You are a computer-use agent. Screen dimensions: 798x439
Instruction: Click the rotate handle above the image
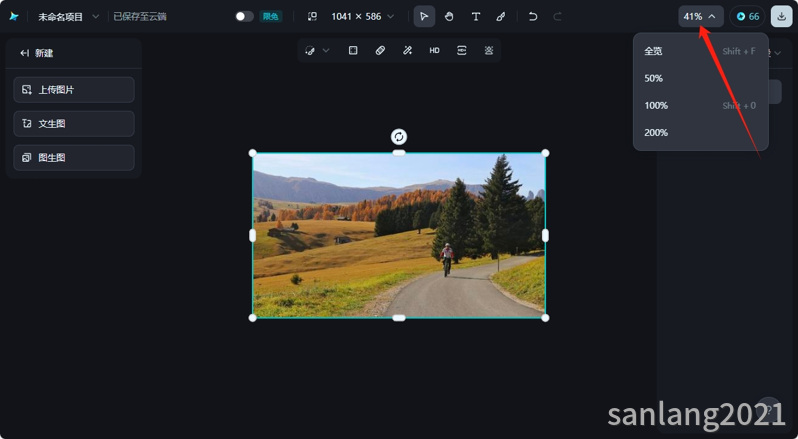399,137
